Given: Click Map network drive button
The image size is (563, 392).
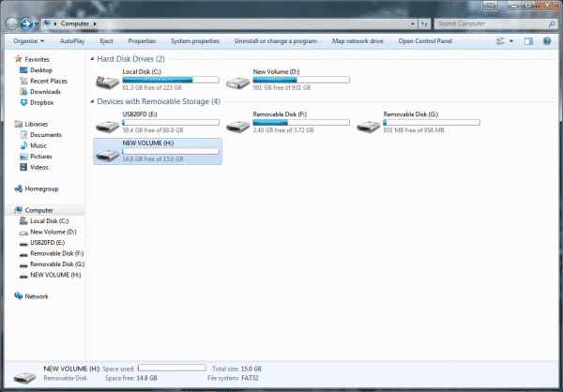Looking at the screenshot, I should click(358, 41).
